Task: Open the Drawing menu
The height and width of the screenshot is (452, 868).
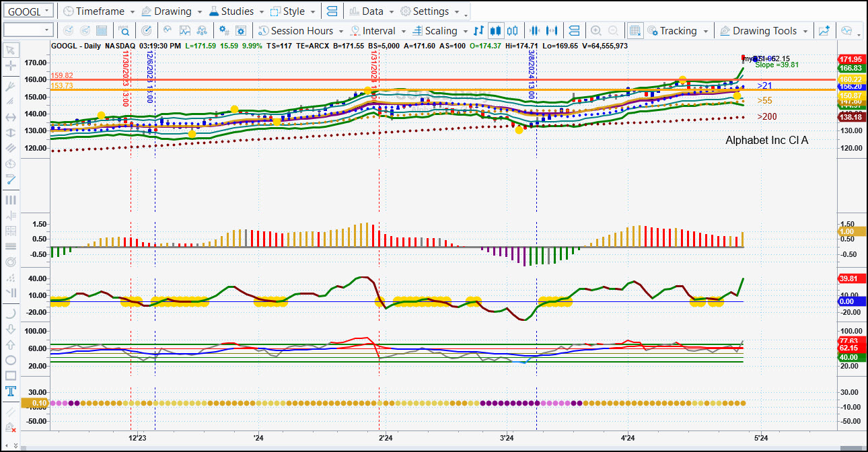Action: coord(172,11)
